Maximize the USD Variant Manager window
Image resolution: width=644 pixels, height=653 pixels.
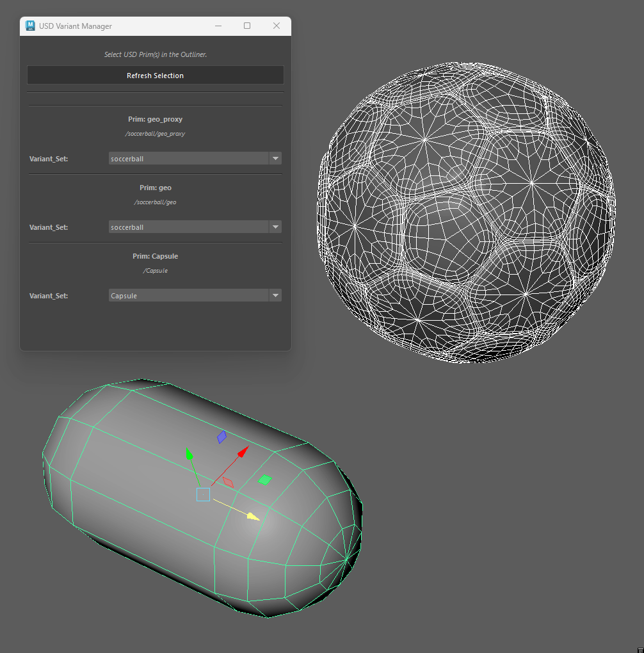[x=247, y=26]
